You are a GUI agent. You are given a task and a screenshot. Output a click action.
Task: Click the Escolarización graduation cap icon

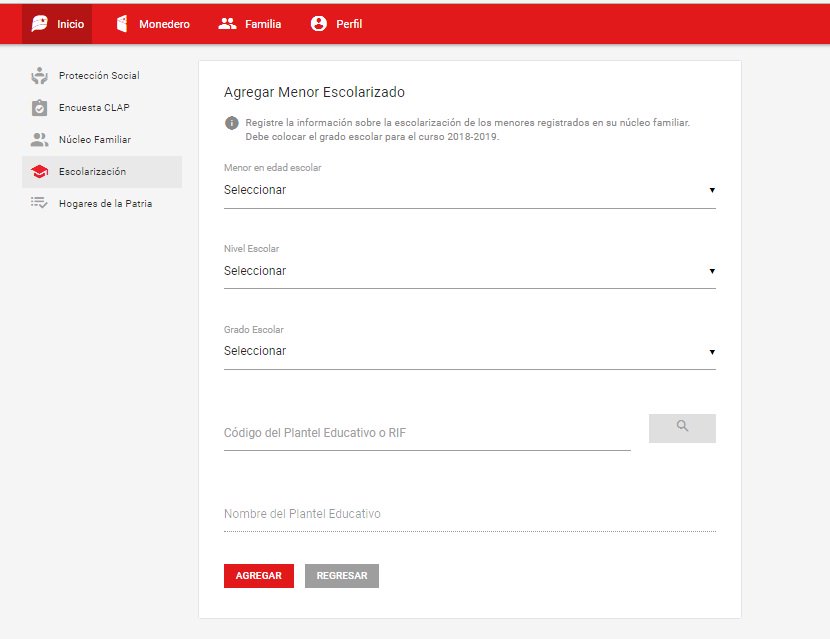(39, 172)
